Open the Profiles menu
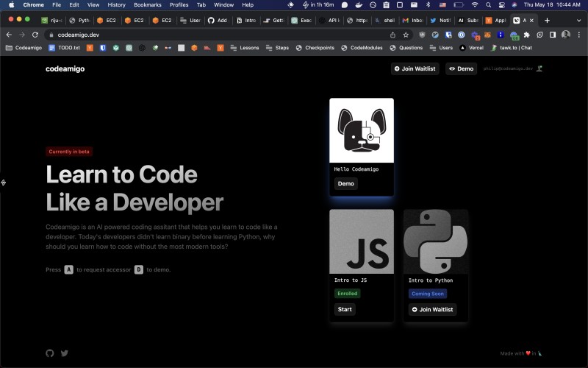 tap(179, 5)
